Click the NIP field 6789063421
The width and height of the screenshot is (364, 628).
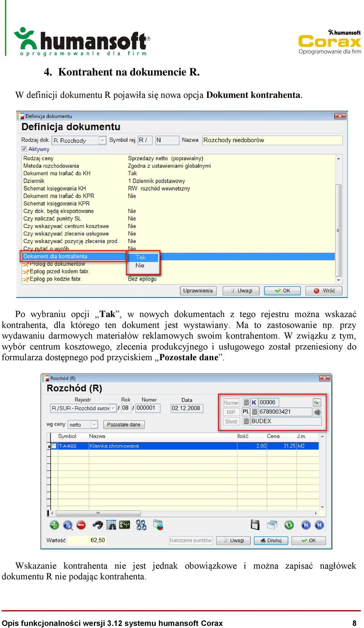coord(285,412)
